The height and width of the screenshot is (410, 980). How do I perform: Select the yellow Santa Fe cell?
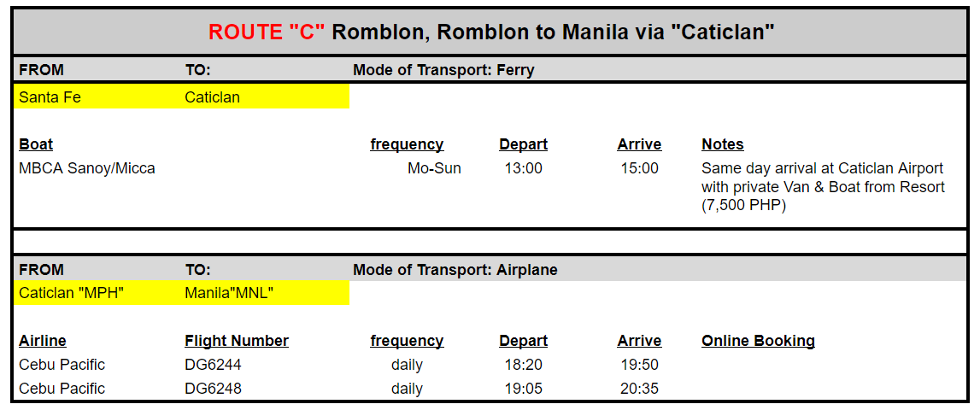click(x=97, y=97)
